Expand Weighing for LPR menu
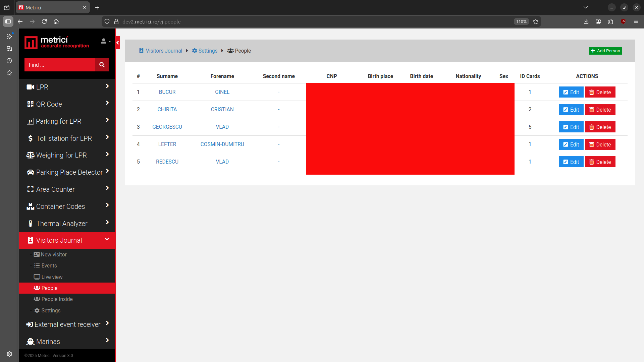 67,155
